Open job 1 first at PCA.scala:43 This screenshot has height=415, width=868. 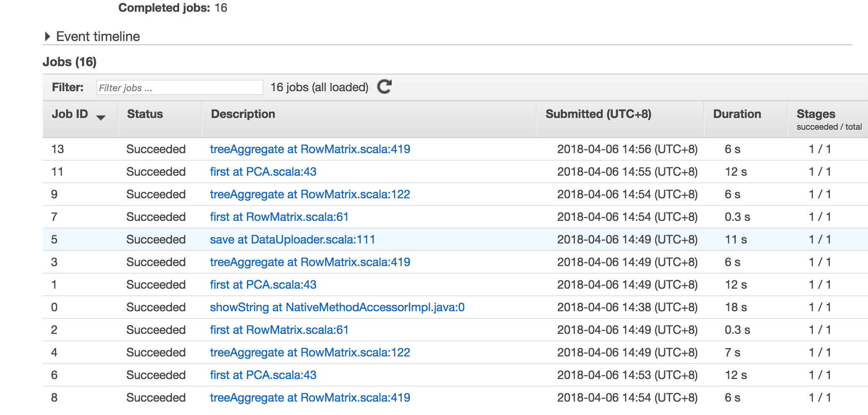pyautogui.click(x=263, y=285)
